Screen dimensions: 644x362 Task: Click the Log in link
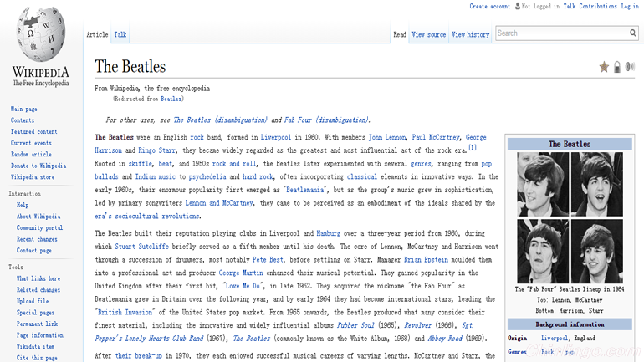(x=630, y=6)
